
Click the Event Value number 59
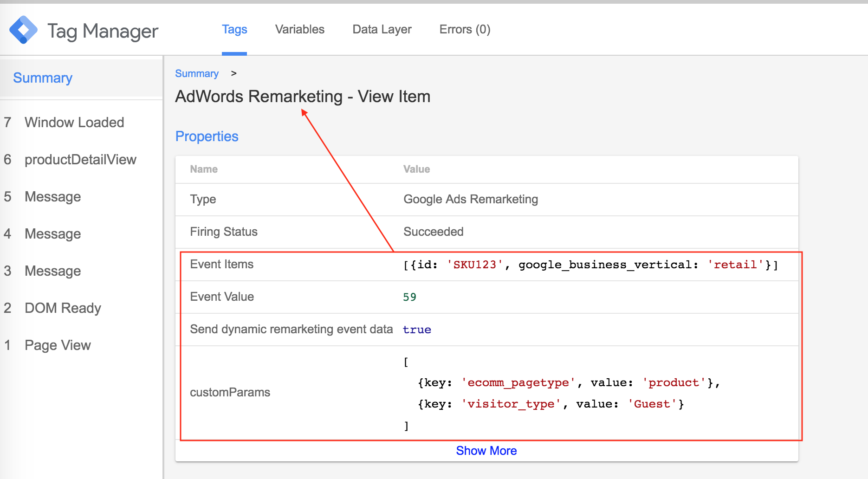coord(409,297)
